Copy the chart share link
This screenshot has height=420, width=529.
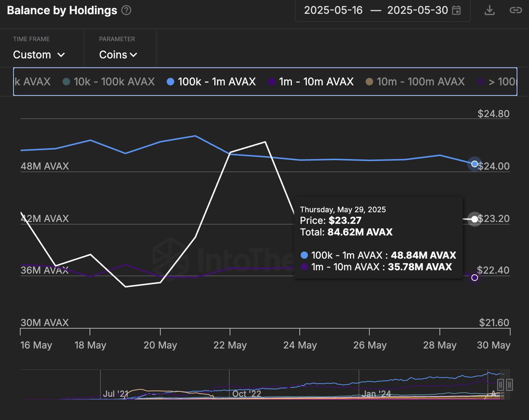516,10
